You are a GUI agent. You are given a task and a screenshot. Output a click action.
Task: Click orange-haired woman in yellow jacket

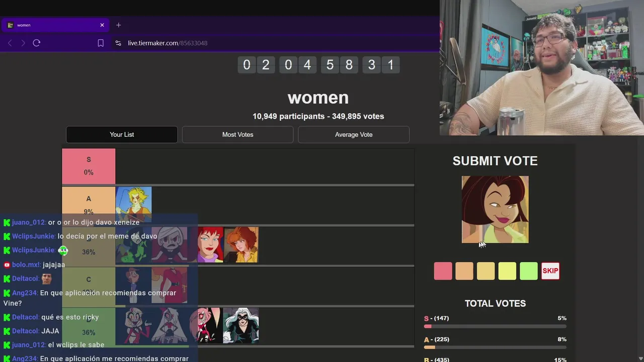(241, 245)
